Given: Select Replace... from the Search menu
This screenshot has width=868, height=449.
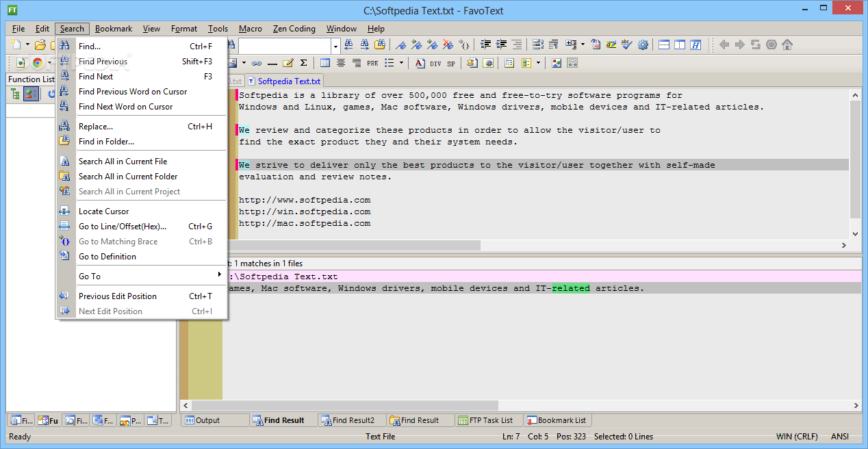Looking at the screenshot, I should pyautogui.click(x=141, y=127).
